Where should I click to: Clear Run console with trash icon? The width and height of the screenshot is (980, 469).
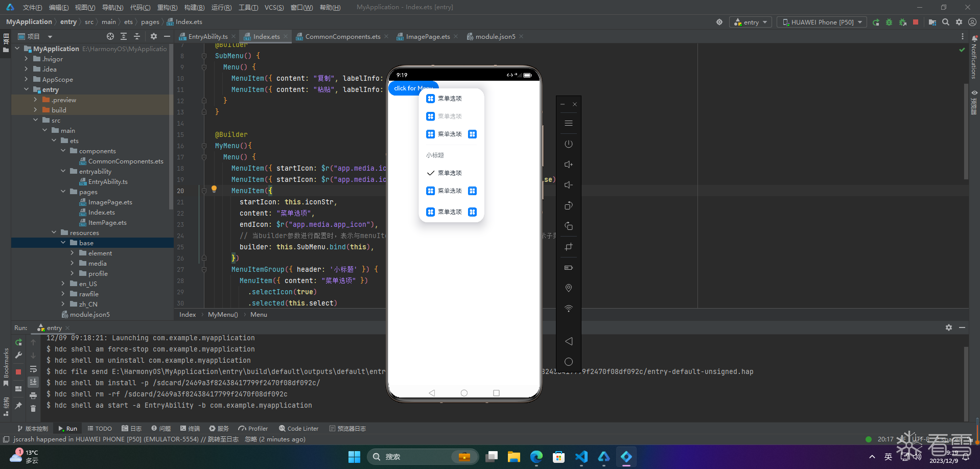tap(33, 408)
